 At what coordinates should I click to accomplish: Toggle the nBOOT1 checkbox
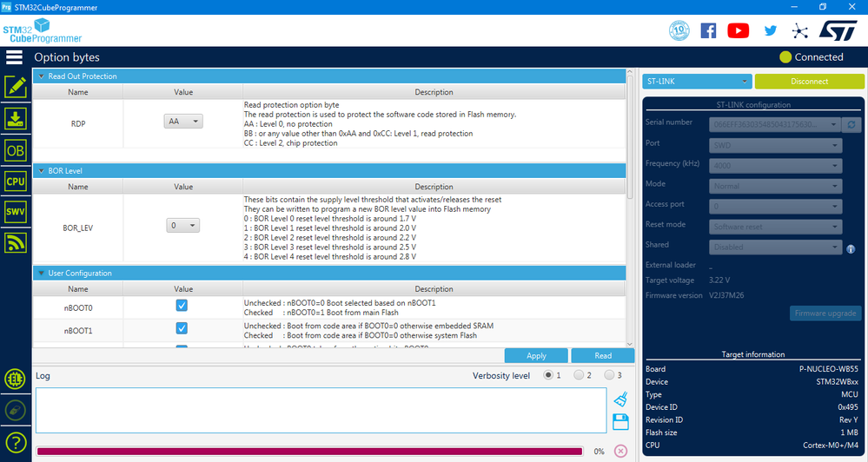182,328
